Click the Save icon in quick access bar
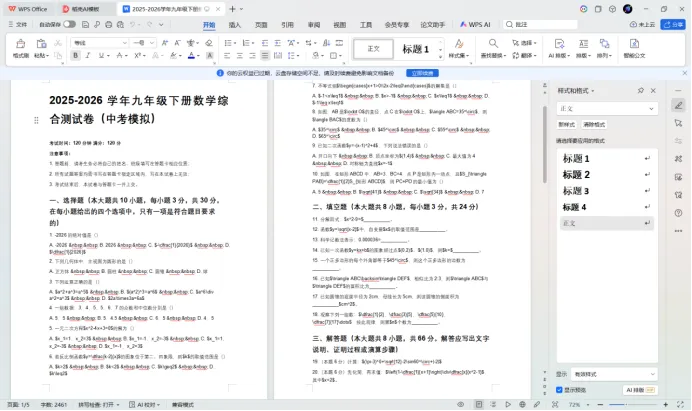 click(86, 25)
